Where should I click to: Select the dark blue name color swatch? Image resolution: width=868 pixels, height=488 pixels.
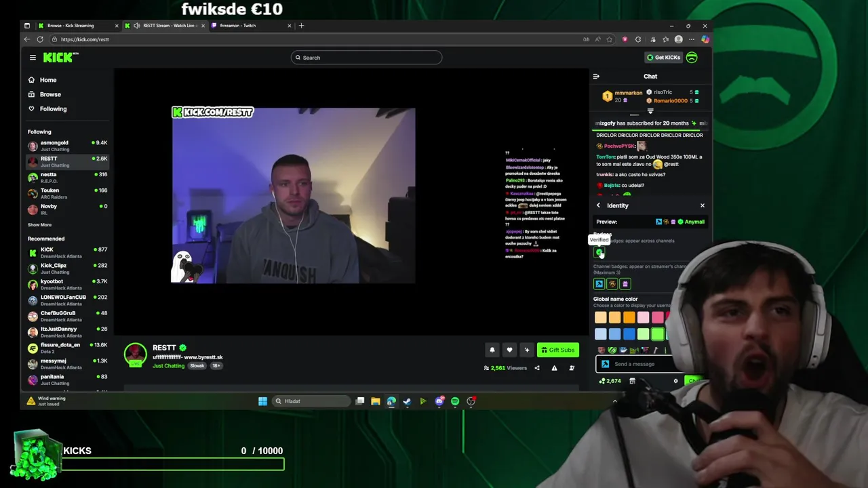(x=629, y=334)
